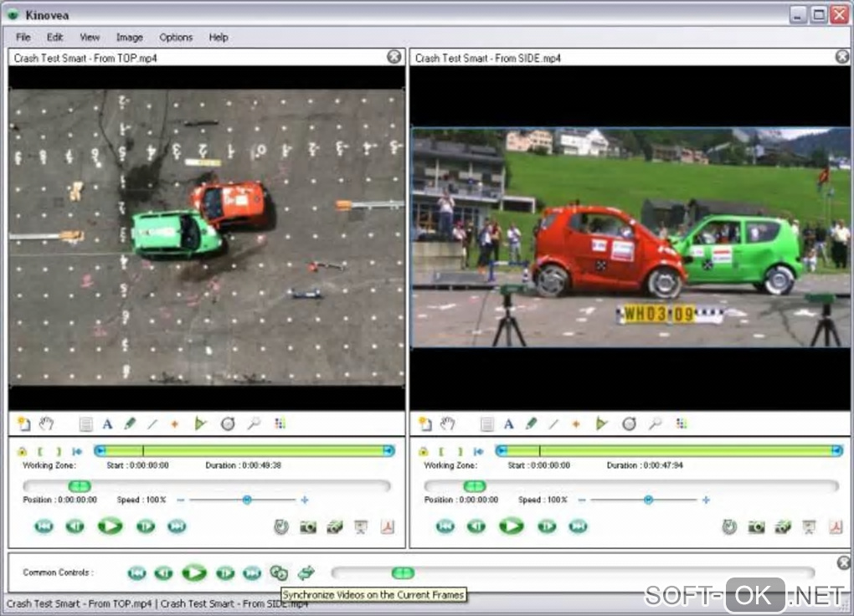Select the cross marker tool in the SIDE video toolbar
The height and width of the screenshot is (616, 854).
coord(576,423)
